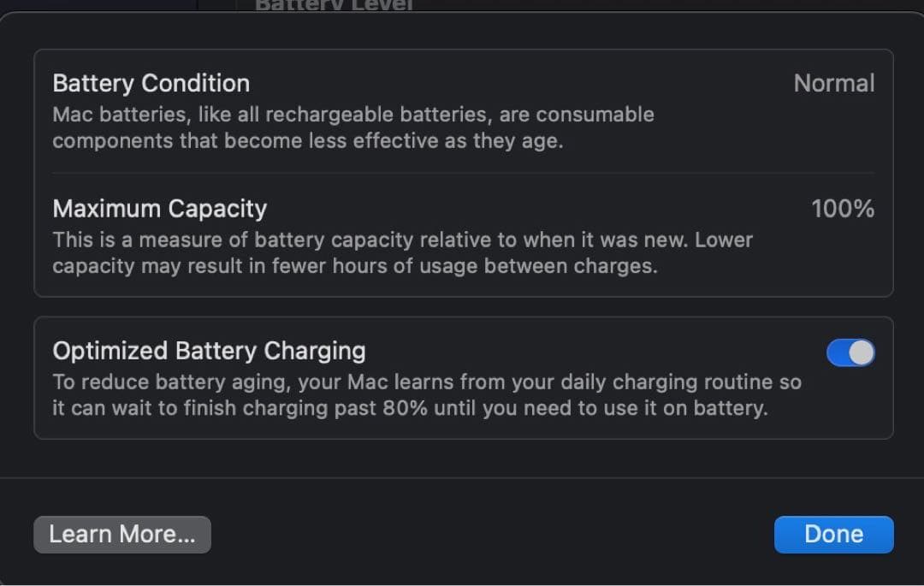
Task: Click the Maximum Capacity heading
Action: point(160,209)
